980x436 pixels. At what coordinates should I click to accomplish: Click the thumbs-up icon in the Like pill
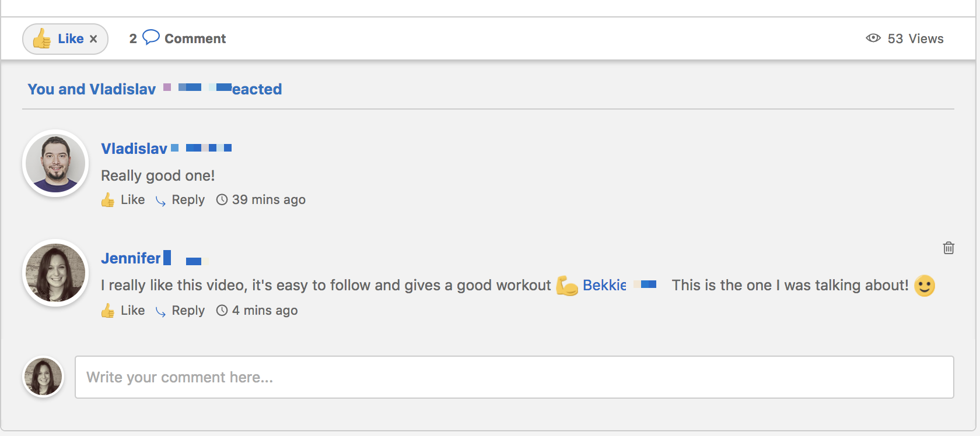coord(42,38)
